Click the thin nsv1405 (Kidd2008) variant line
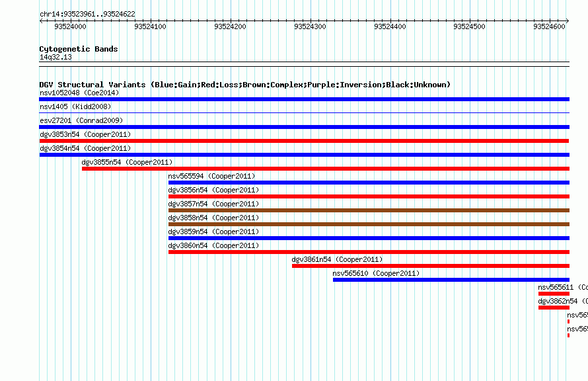 tap(304, 112)
